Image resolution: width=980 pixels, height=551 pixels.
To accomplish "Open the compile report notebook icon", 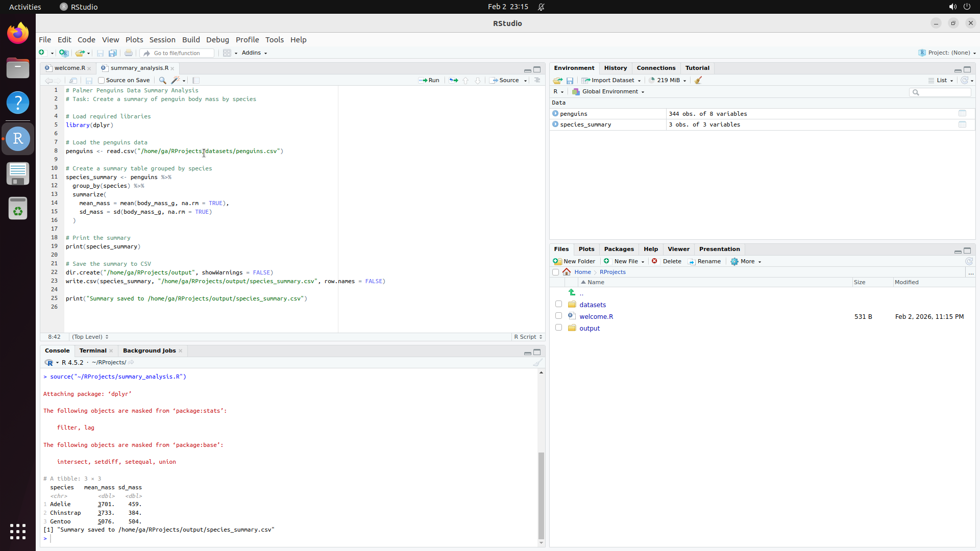I will click(195, 80).
